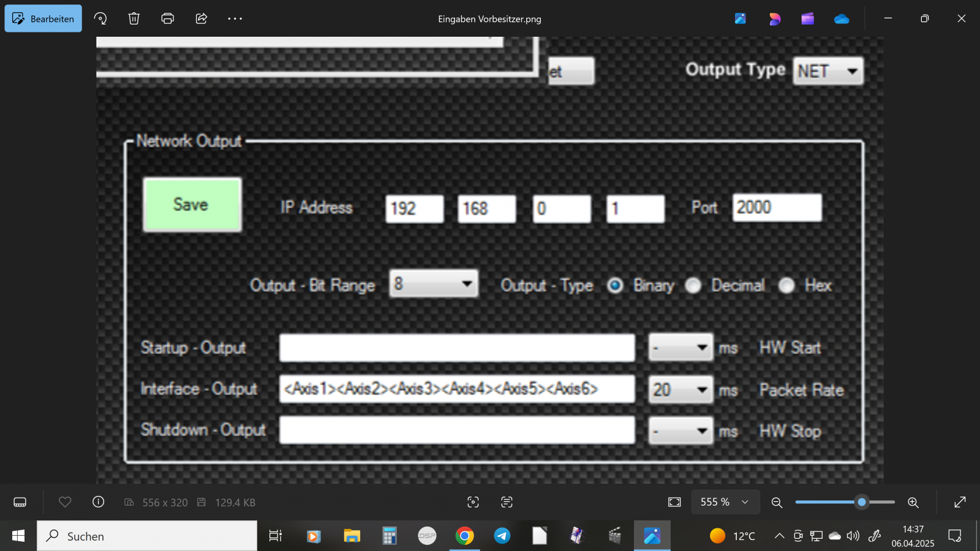
Task: Mark image as favorite with heart icon
Action: pyautogui.click(x=65, y=502)
